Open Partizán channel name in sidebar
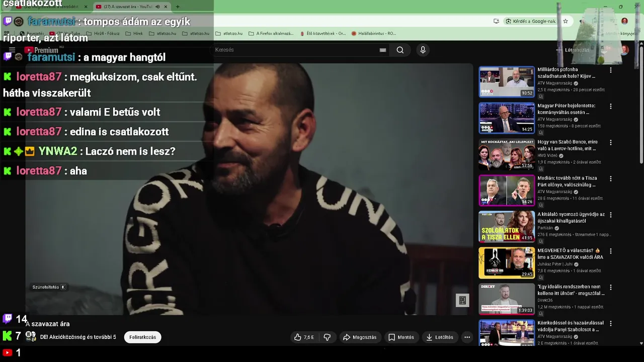The width and height of the screenshot is (644, 362). [545, 228]
